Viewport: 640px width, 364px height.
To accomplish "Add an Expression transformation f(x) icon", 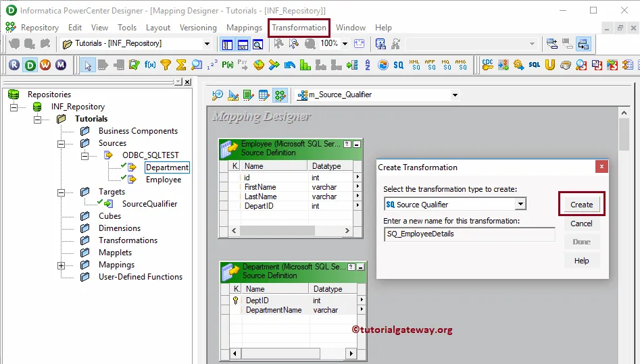I will tap(150, 65).
